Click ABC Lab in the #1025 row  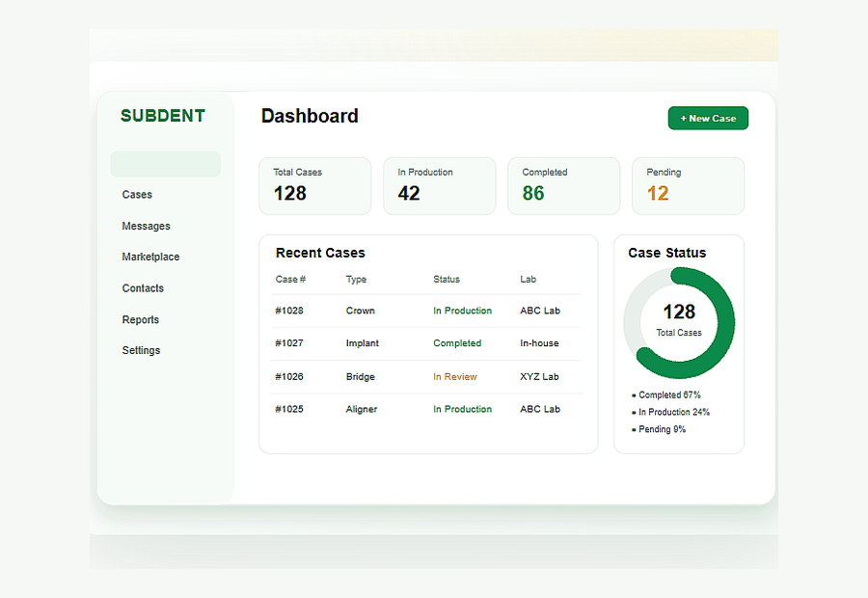click(x=540, y=409)
